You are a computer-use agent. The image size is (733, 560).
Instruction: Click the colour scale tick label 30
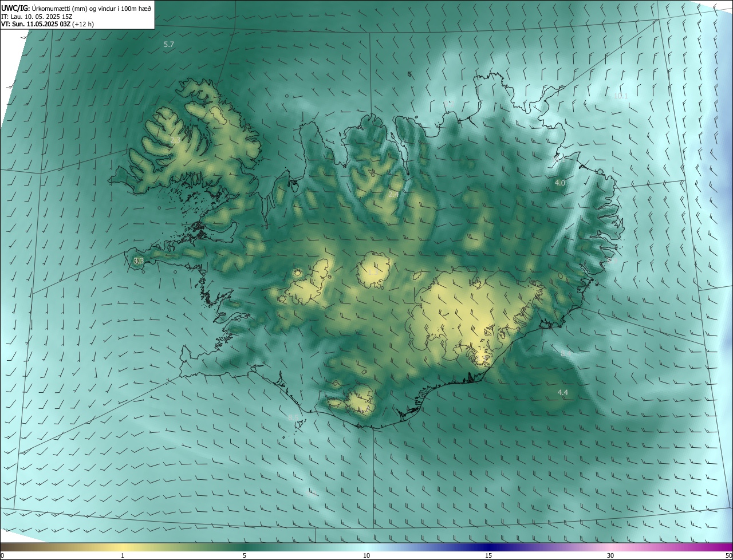tap(610, 555)
